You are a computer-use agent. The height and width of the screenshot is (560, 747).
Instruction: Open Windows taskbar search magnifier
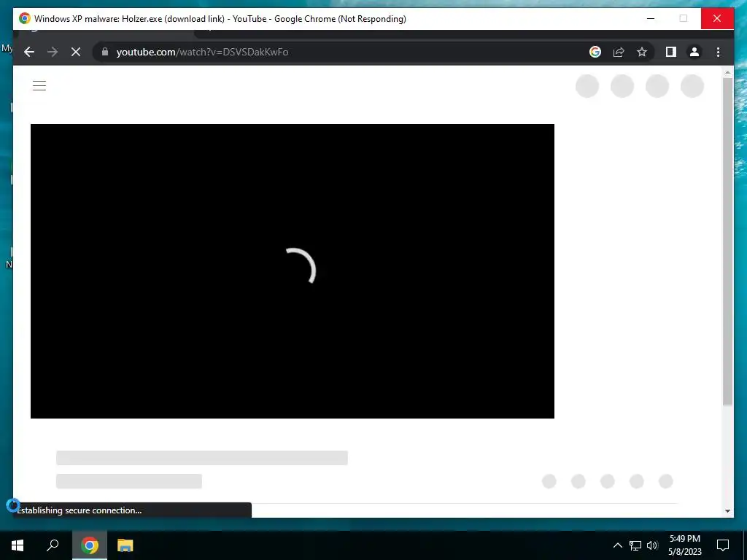(x=53, y=545)
